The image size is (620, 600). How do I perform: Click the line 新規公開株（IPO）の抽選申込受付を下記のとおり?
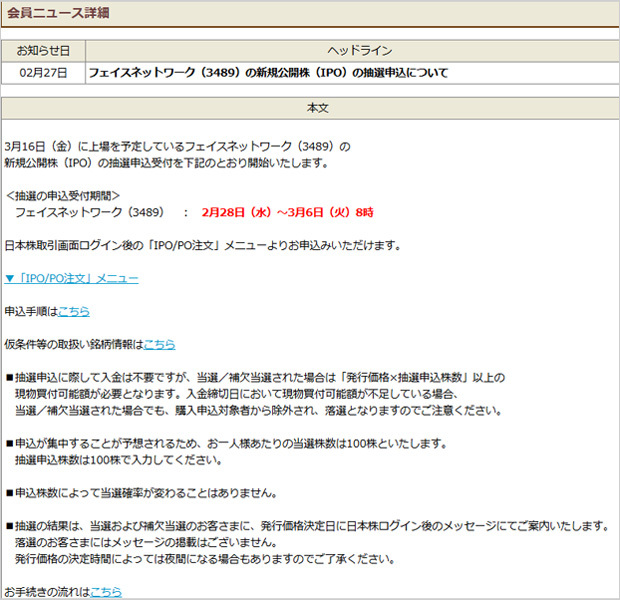[x=166, y=163]
